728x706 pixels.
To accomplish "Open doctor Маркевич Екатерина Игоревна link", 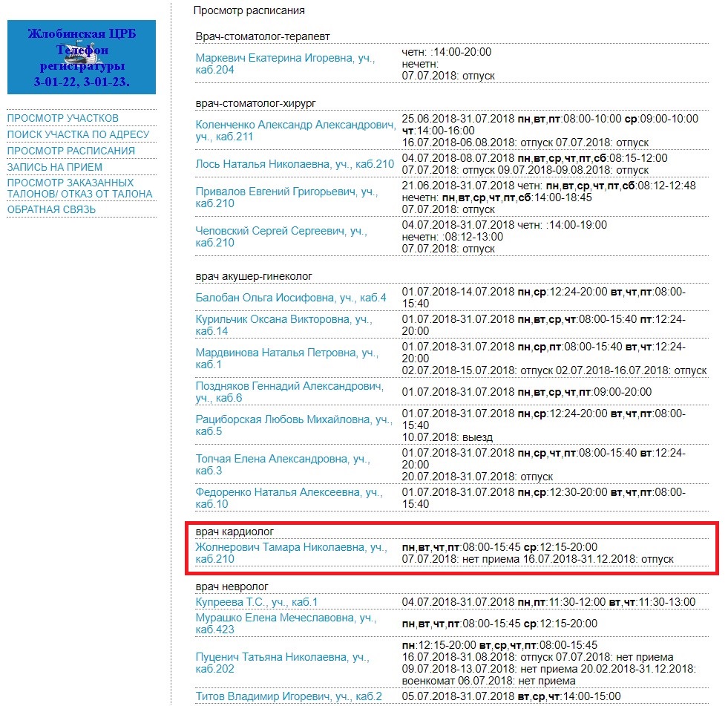I will (285, 64).
